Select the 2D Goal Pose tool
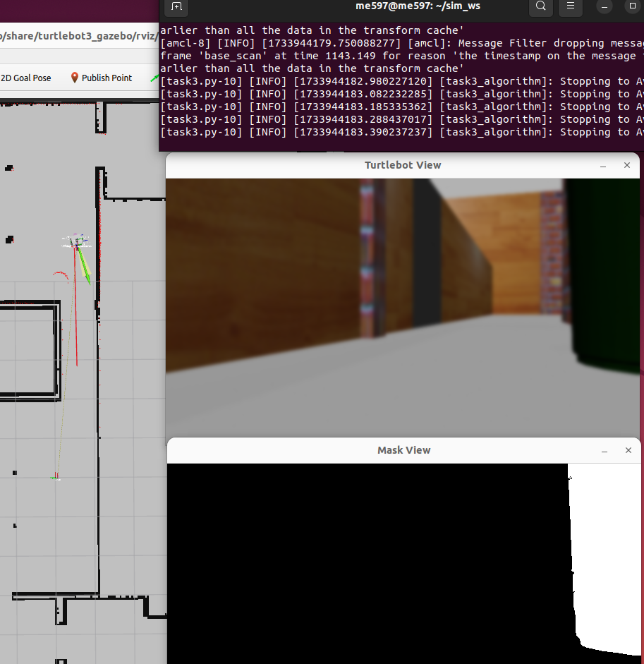Image resolution: width=644 pixels, height=664 pixels. pyautogui.click(x=25, y=78)
